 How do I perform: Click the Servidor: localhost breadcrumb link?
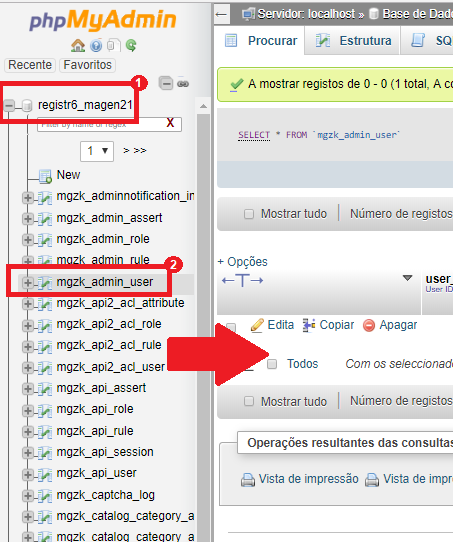click(x=306, y=14)
